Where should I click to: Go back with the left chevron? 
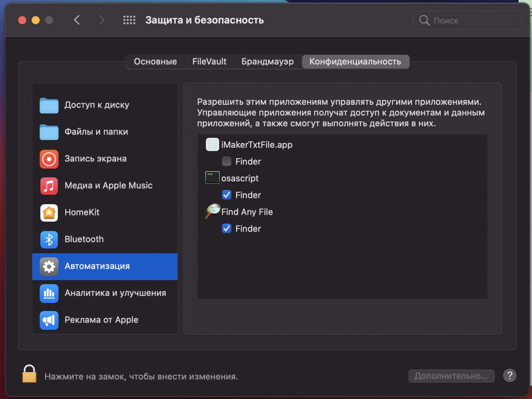77,20
